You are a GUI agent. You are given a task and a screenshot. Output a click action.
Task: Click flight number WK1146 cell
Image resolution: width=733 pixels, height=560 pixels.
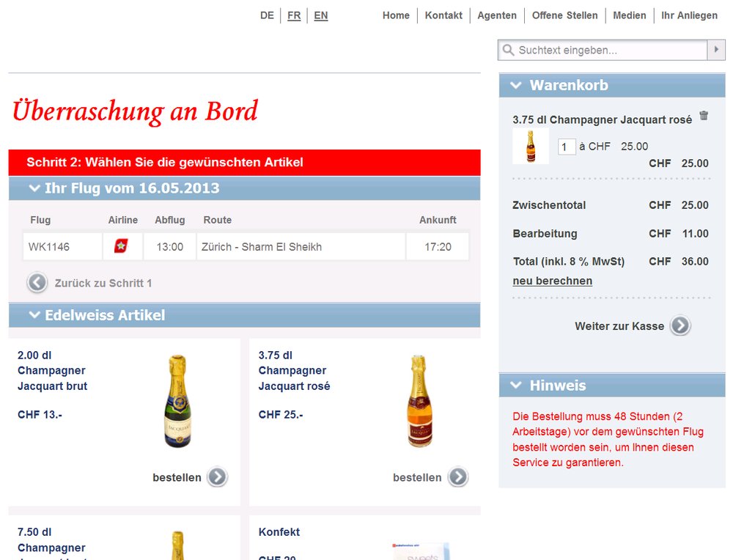point(62,246)
